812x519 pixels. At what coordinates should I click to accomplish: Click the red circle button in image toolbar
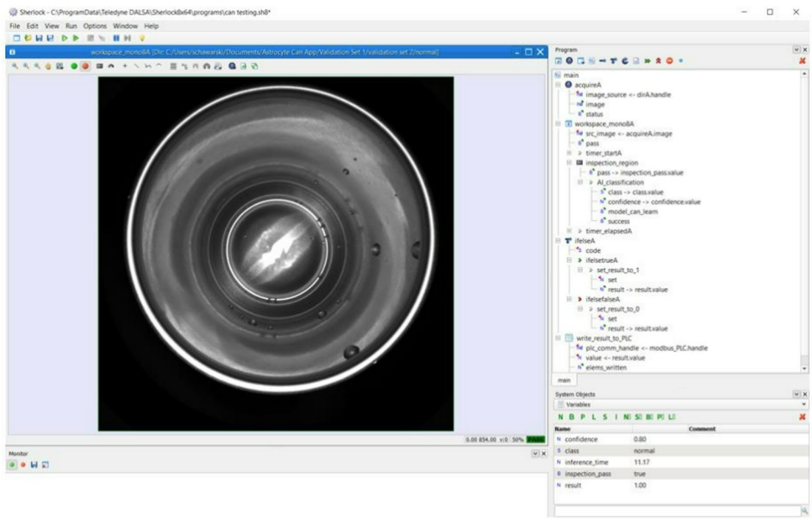[85, 66]
